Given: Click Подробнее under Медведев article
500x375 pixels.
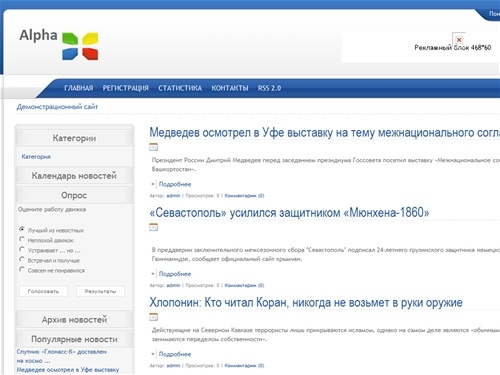Looking at the screenshot, I should pos(175,184).
